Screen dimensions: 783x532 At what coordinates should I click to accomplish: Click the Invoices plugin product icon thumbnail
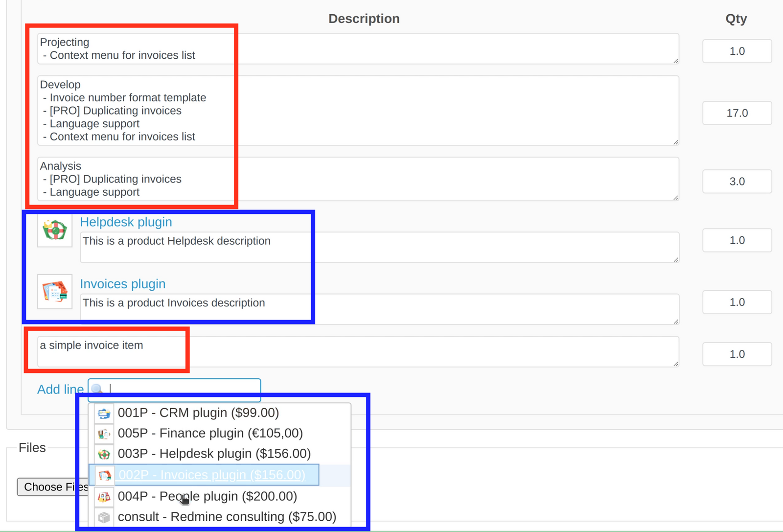54,292
